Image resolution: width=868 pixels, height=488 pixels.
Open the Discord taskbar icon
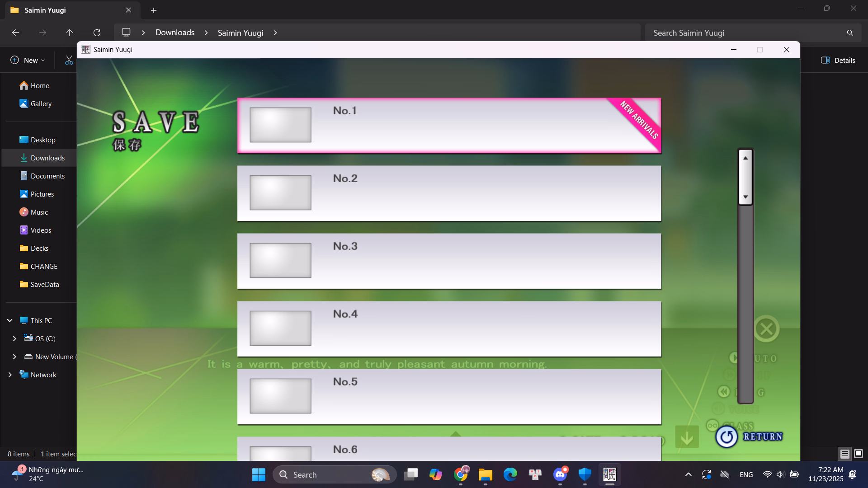click(560, 474)
